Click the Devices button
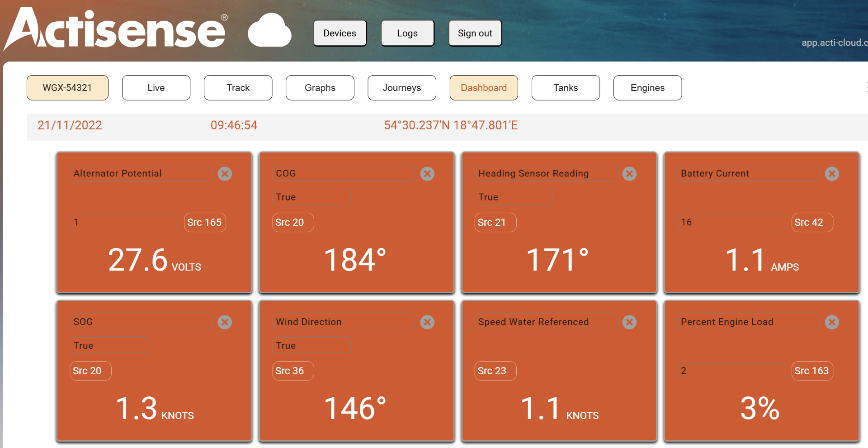Screen dimensions: 868x448 click(340, 33)
